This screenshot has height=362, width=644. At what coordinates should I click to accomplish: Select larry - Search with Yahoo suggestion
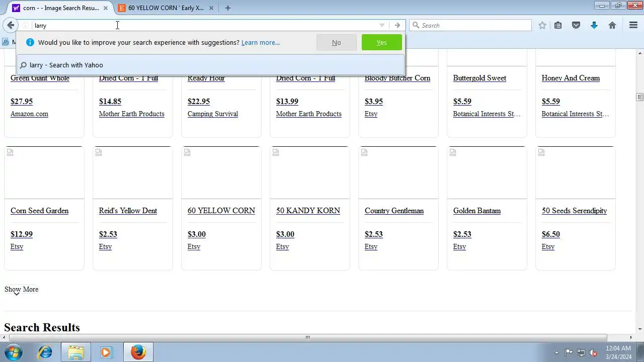pos(210,65)
